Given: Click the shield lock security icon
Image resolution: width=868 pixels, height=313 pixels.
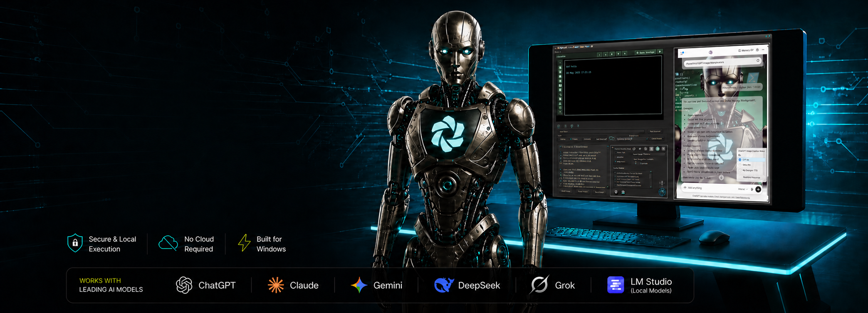Looking at the screenshot, I should point(75,243).
